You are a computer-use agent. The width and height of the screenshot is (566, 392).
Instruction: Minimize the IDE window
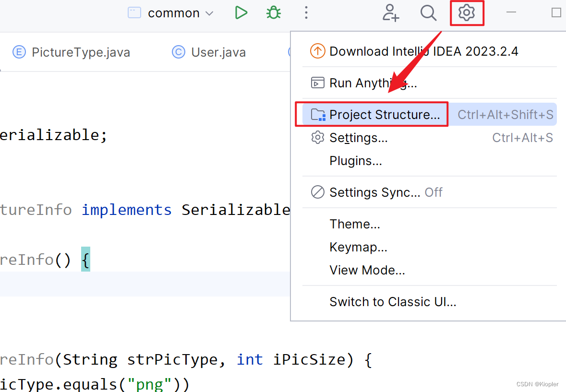coord(511,12)
